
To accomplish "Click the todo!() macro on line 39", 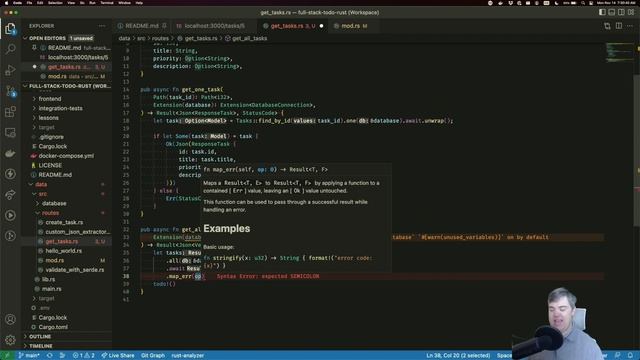I will tap(164, 284).
